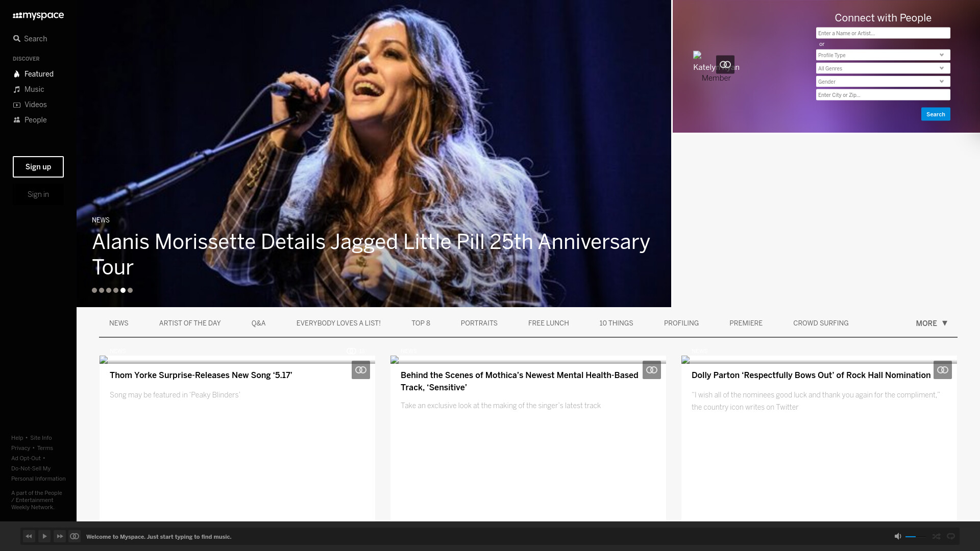
Task: Open the Ad Opt-Out link
Action: click(26, 459)
